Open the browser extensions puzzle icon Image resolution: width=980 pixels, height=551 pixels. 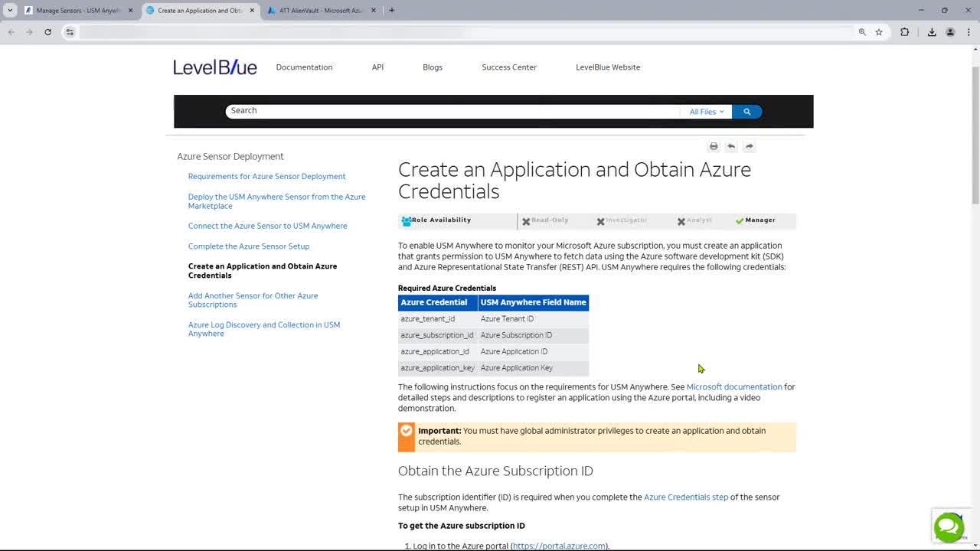[905, 32]
